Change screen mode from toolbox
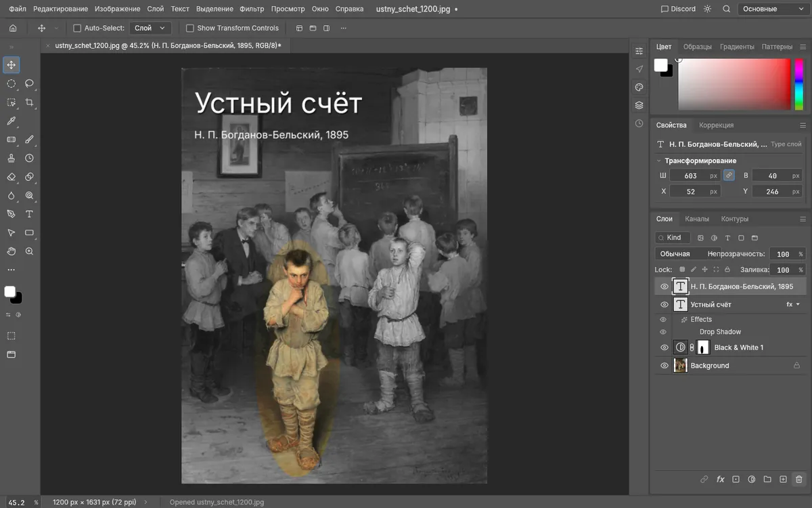This screenshot has width=812, height=508. [11, 354]
